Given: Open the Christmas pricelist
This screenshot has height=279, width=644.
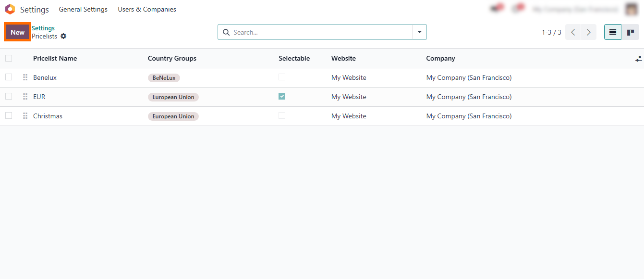Looking at the screenshot, I should click(x=48, y=116).
